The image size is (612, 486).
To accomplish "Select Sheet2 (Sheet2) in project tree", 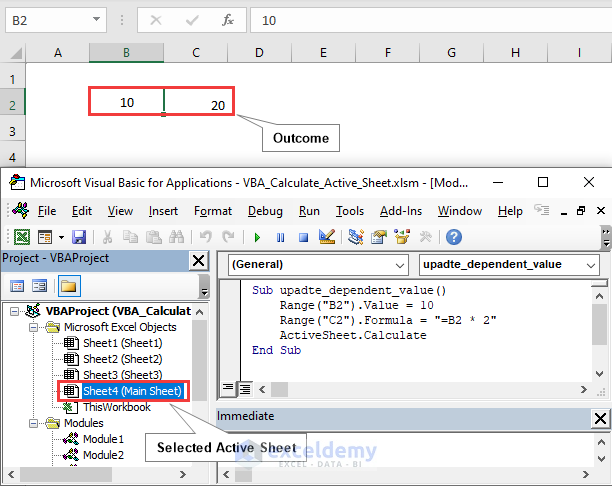I will click(123, 359).
